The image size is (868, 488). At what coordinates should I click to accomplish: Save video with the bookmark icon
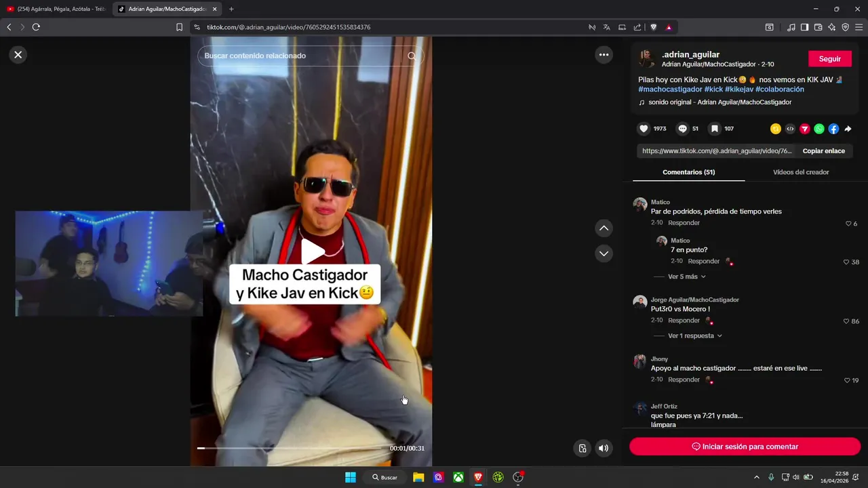(x=714, y=129)
